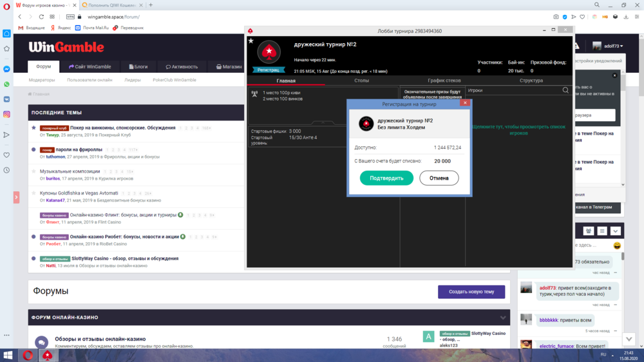Image resolution: width=644 pixels, height=362 pixels.
Task: Confirm registration with the Подтвердить button
Action: point(386,178)
